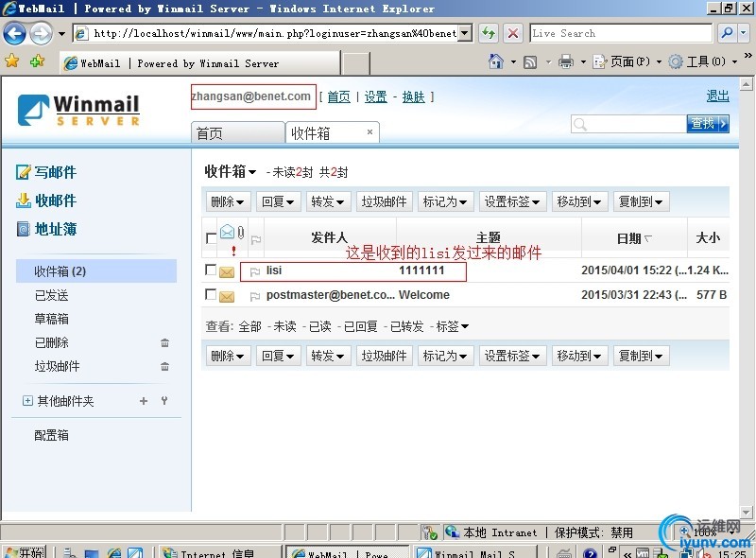The height and width of the screenshot is (558, 756).
Task: Open the top 转发 dropdown
Action: click(x=328, y=201)
